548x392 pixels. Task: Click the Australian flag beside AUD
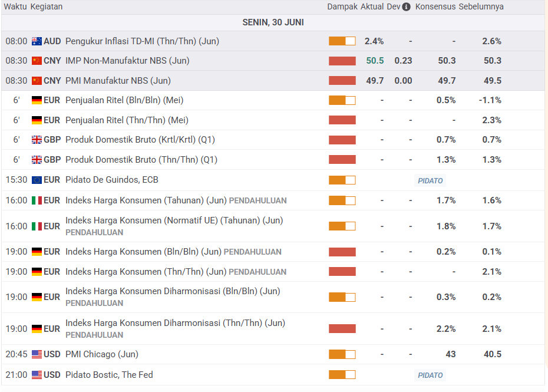[37, 41]
